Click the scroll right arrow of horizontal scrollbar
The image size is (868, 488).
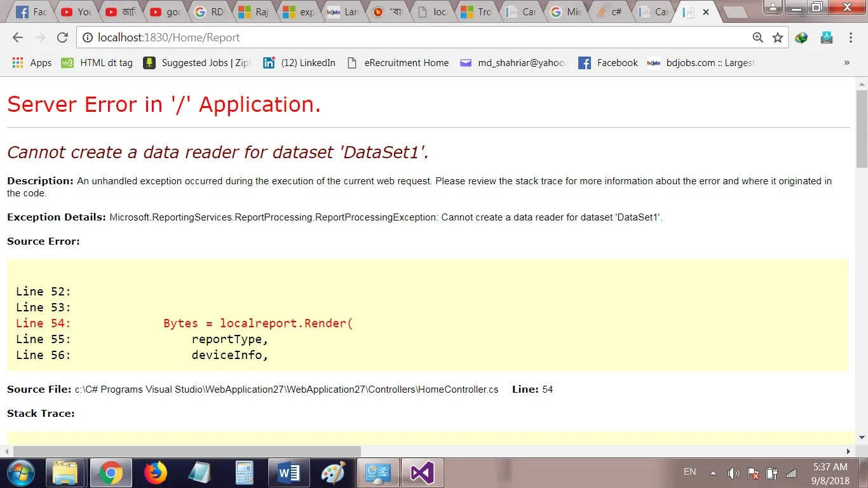point(849,451)
